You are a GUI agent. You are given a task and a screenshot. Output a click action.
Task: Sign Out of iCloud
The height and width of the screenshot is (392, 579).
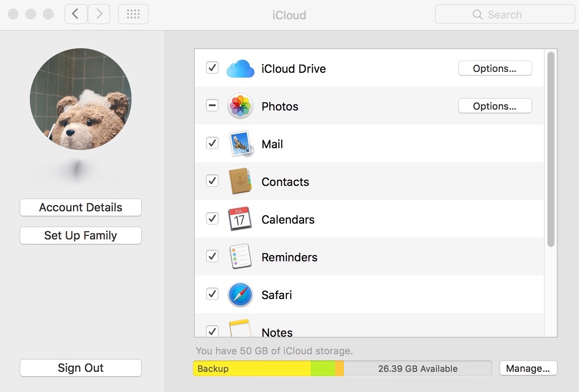(x=81, y=368)
